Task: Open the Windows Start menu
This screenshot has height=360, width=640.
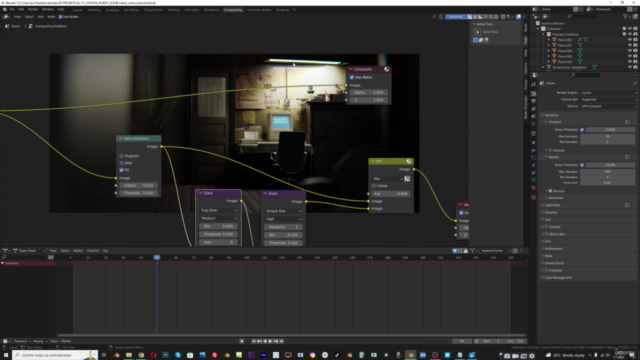Action: click(6, 355)
